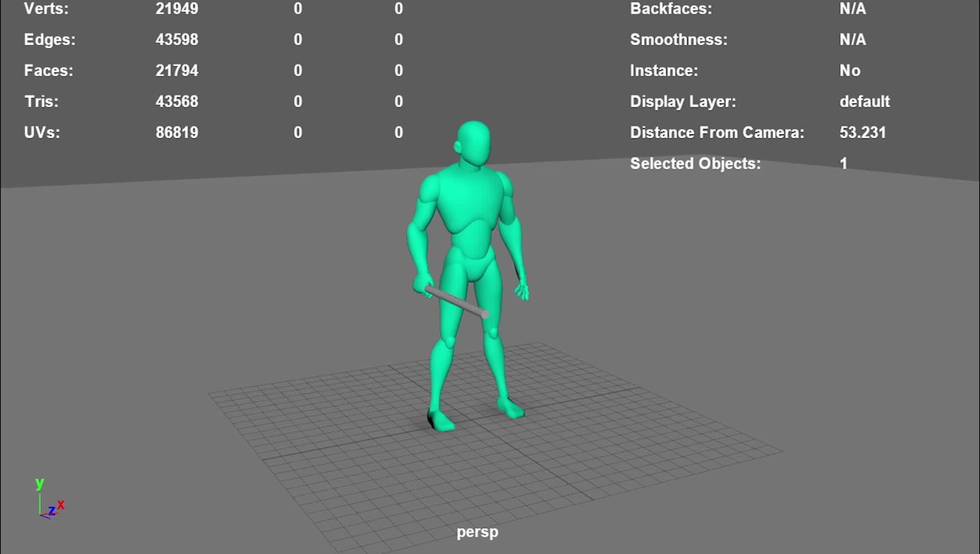The image size is (980, 554).
Task: Click the Edges count 43598
Action: (x=177, y=39)
